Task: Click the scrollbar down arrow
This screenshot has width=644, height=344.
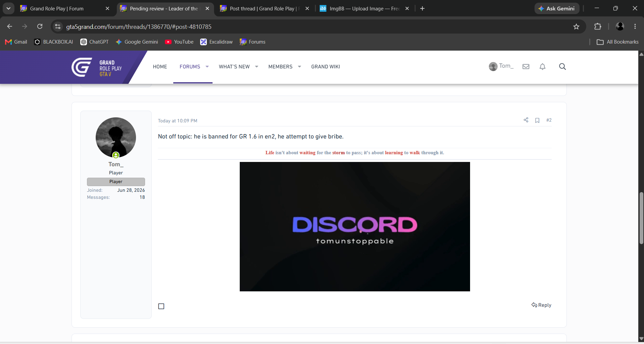Action: pos(641,339)
